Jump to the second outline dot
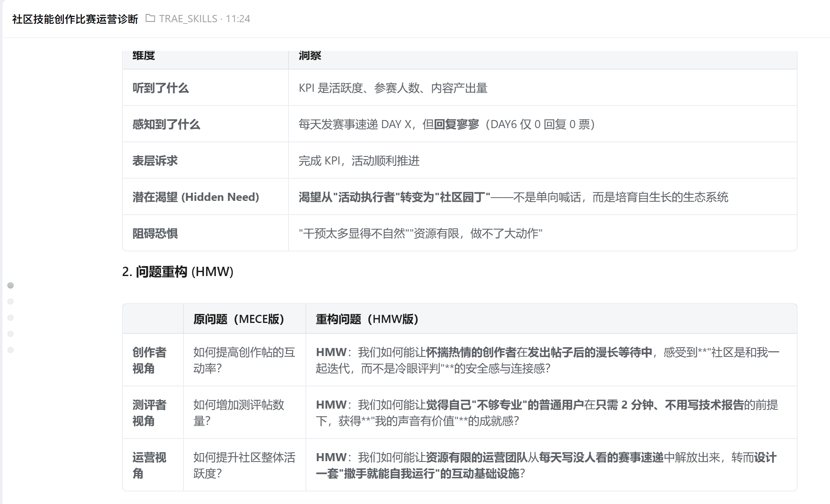Image resolution: width=830 pixels, height=504 pixels. [11, 302]
